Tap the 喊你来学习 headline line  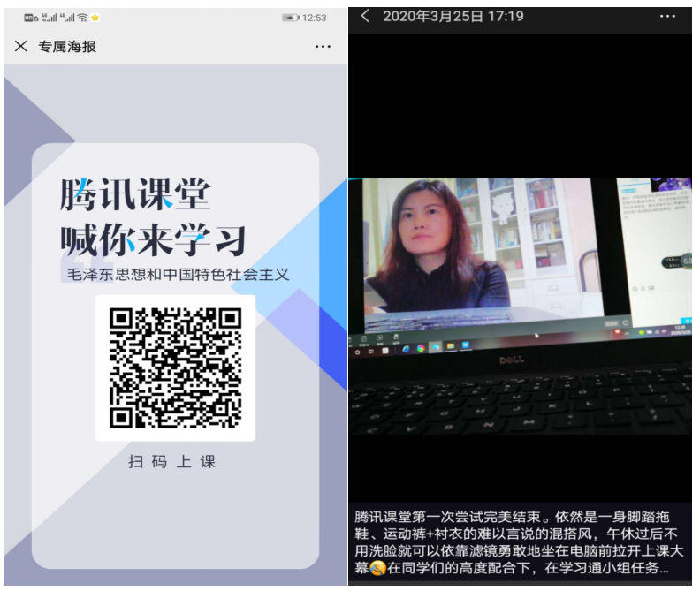(x=153, y=240)
